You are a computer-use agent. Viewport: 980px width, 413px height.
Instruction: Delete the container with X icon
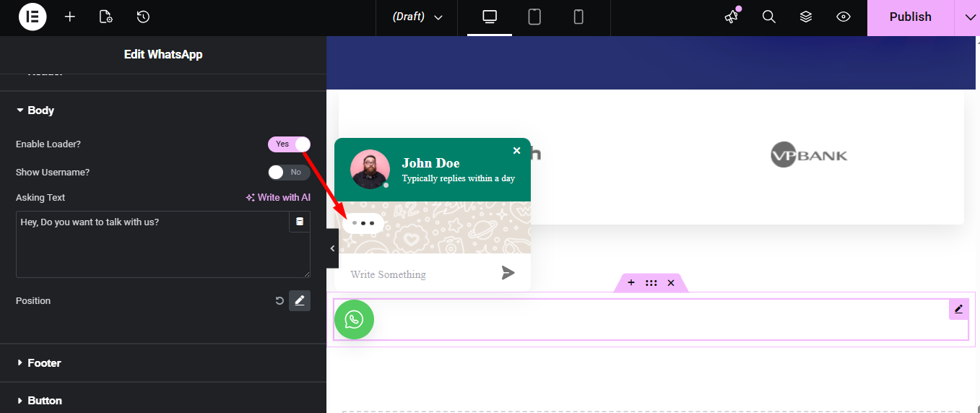pos(671,283)
